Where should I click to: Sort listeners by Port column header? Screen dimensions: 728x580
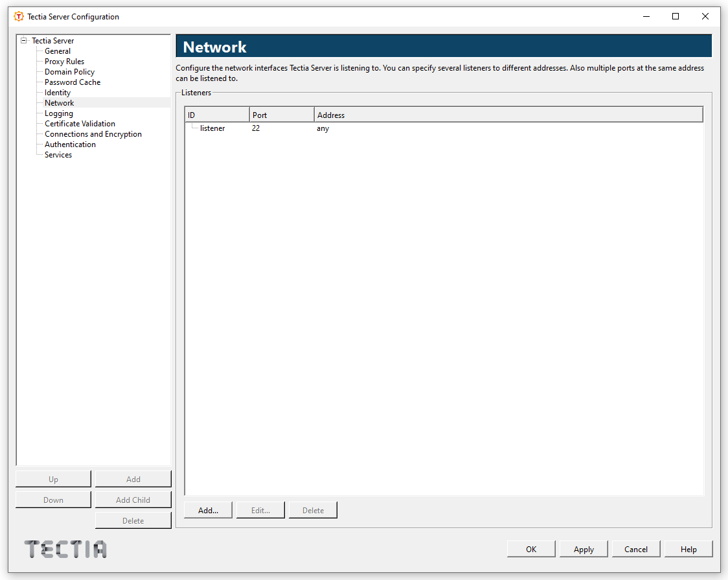tap(282, 115)
